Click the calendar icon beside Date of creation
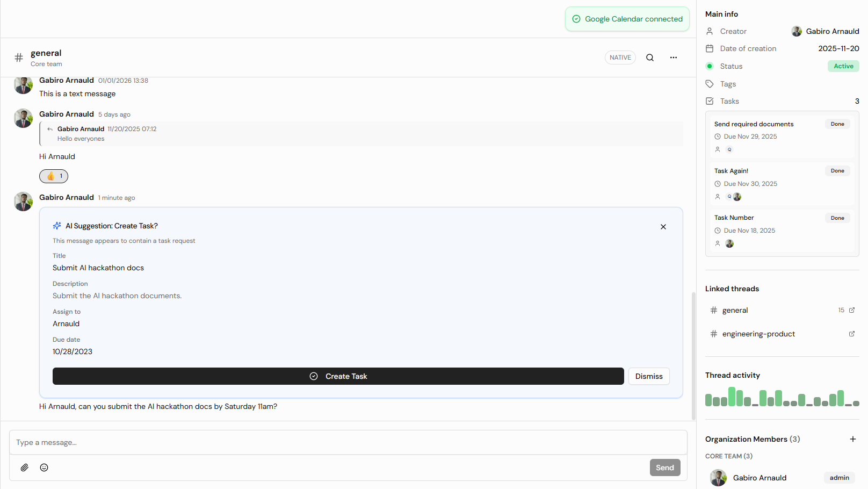Image resolution: width=868 pixels, height=489 pixels. pyautogui.click(x=710, y=48)
